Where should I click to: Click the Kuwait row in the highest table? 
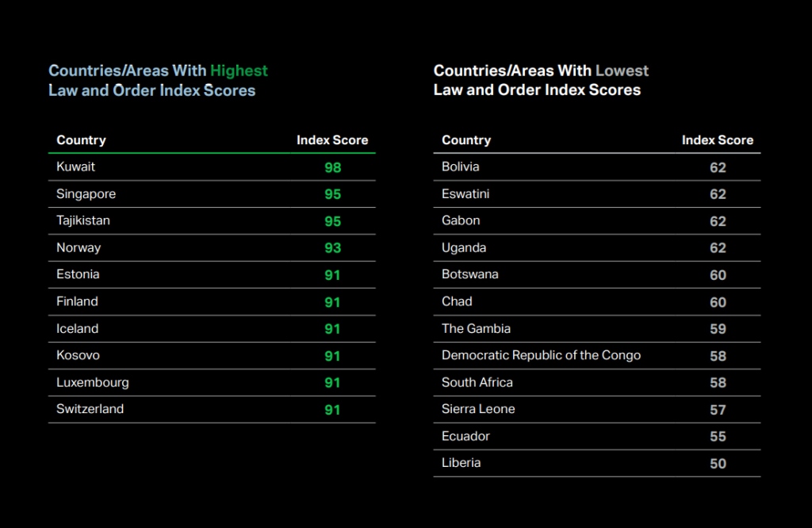coord(76,166)
